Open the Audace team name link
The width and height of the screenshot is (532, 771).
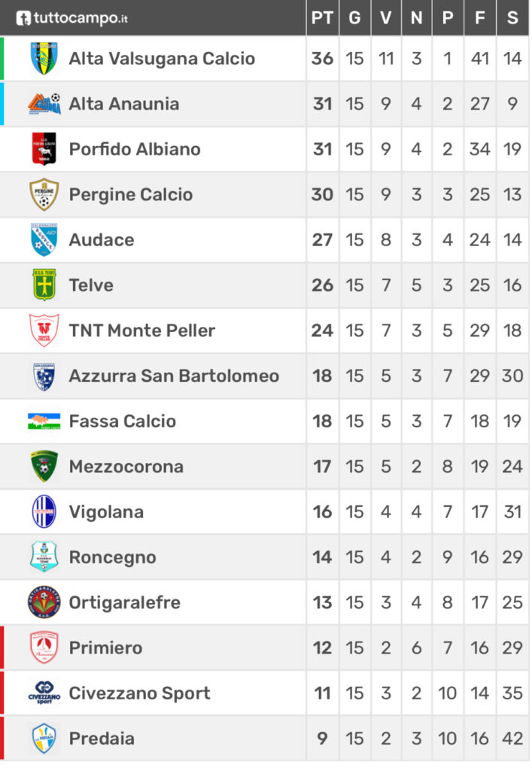(x=102, y=240)
